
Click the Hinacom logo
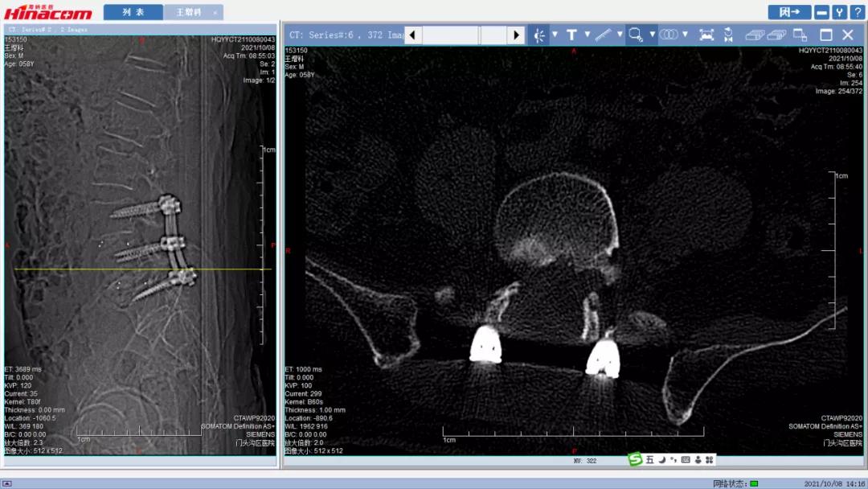click(47, 11)
